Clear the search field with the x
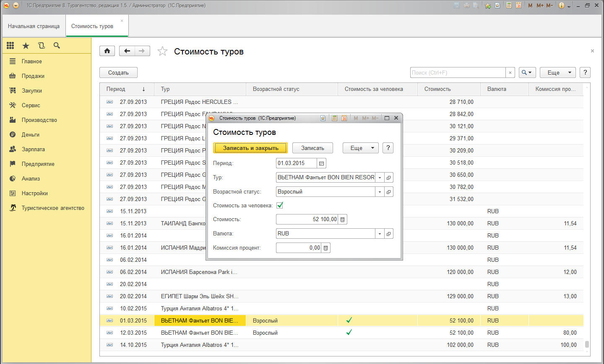This screenshot has height=364, width=604. (x=510, y=72)
